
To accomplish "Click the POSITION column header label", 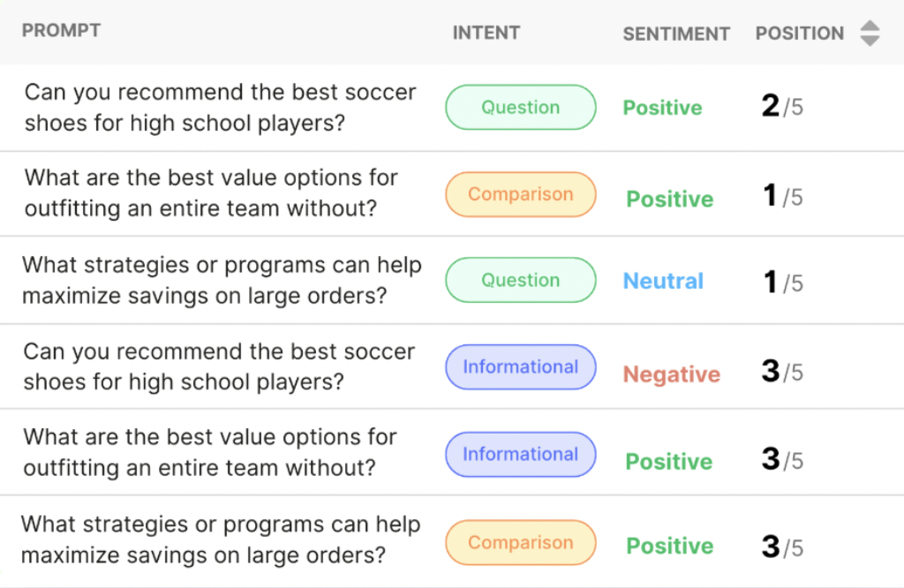I will point(800,34).
